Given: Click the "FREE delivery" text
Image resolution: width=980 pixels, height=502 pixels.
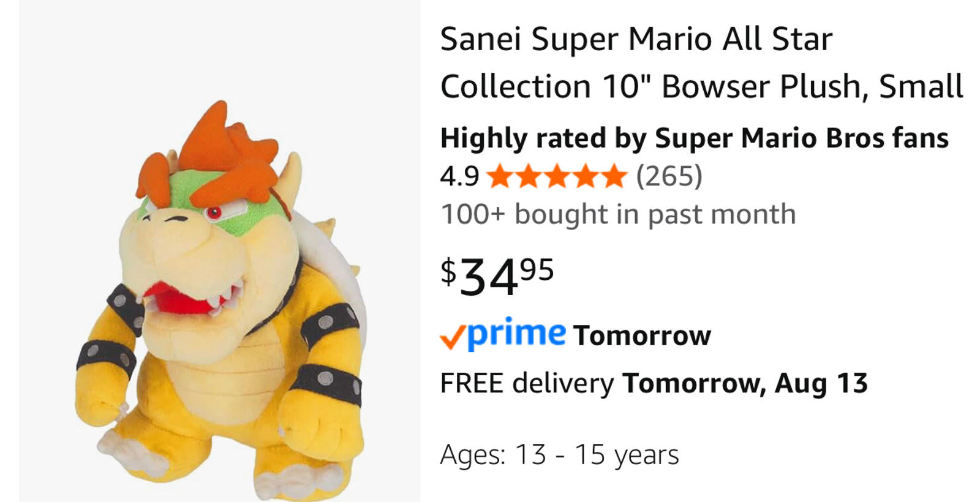Looking at the screenshot, I should pyautogui.click(x=527, y=383).
